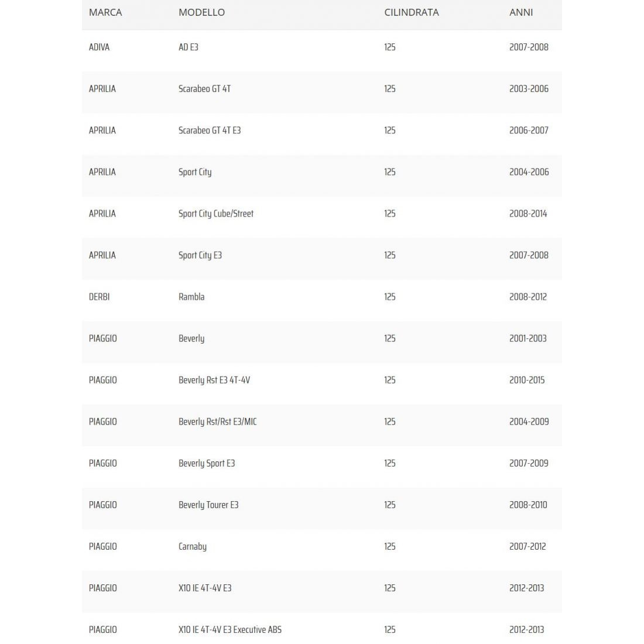Select the X10 IE 4T-4V E3 Executive ABS model

(x=229, y=630)
